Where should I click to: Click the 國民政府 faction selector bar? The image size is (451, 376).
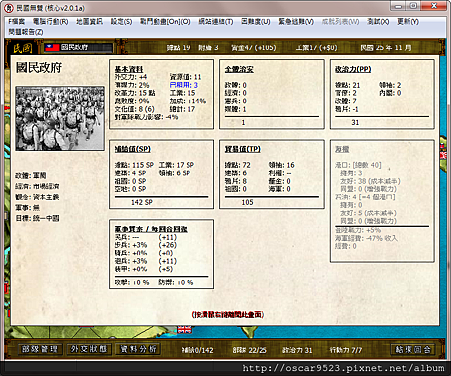click(x=79, y=48)
